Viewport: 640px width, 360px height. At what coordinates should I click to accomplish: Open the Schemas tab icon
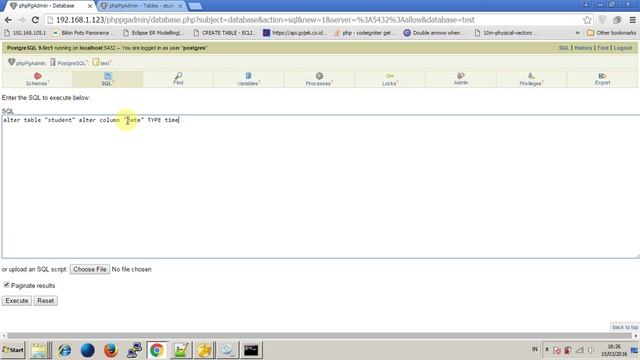[x=38, y=76]
